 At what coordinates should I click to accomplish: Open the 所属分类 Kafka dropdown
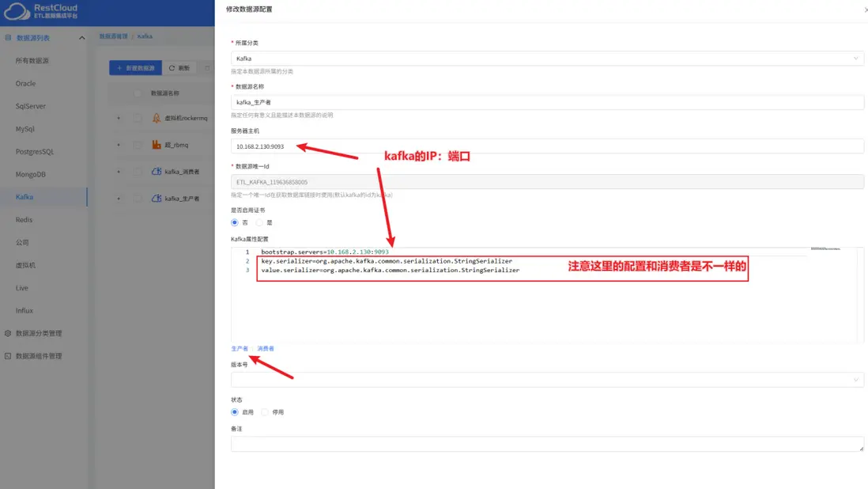[x=547, y=58]
